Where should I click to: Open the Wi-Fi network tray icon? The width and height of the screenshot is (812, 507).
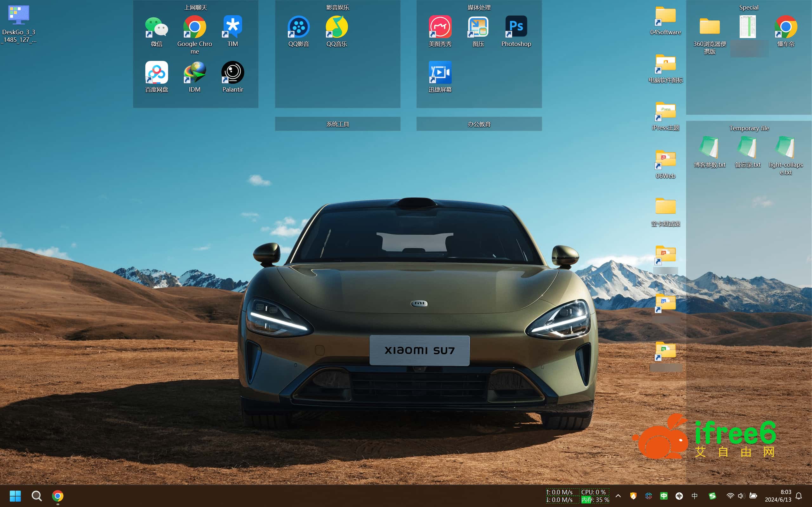tap(730, 496)
